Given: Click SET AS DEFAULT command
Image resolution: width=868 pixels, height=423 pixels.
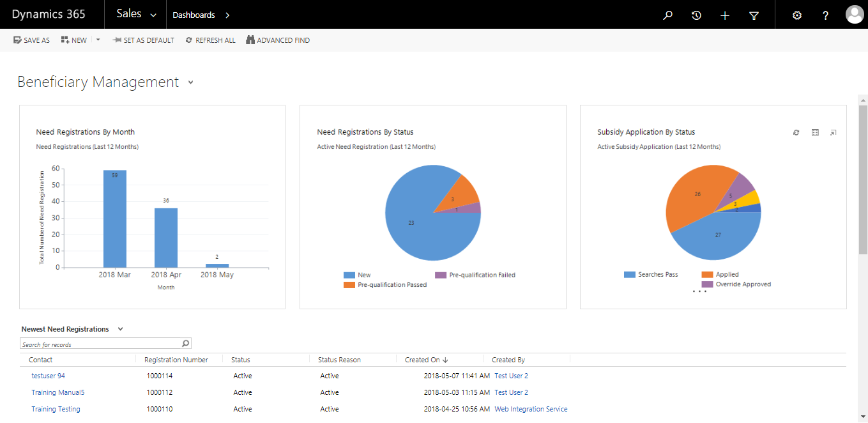Looking at the screenshot, I should coord(143,40).
